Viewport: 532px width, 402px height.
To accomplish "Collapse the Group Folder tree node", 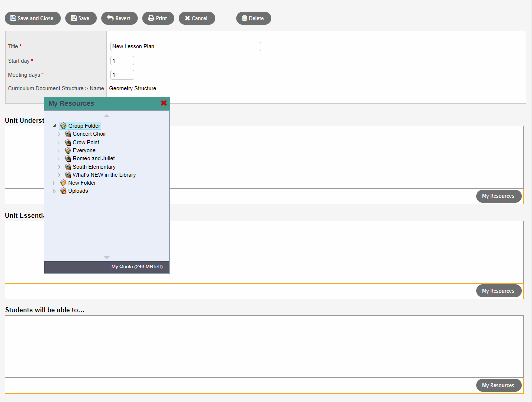I will click(54, 126).
